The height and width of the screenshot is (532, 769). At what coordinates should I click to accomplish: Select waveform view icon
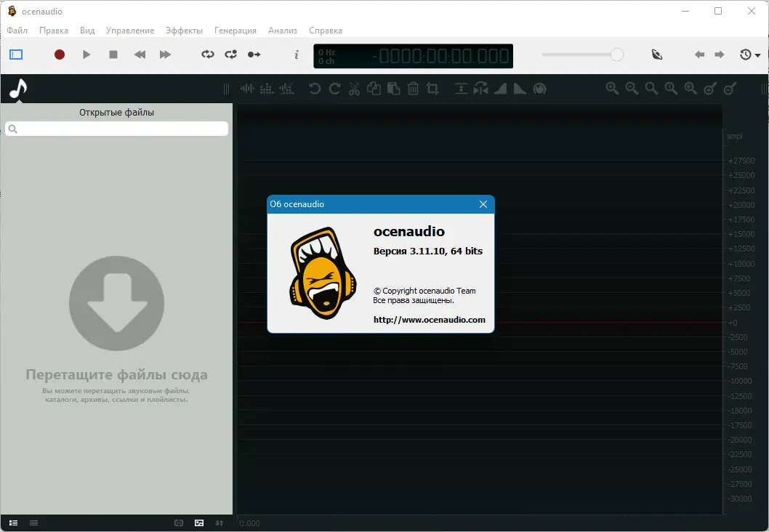click(247, 89)
